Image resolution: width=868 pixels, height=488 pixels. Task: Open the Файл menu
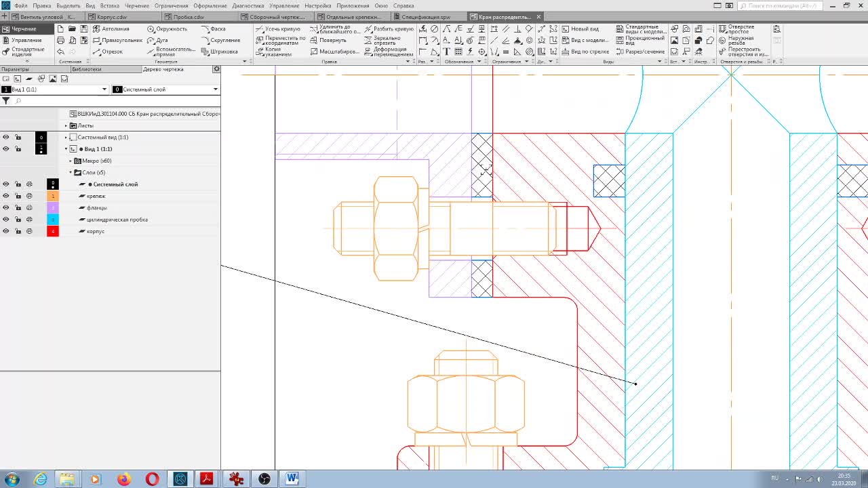coord(20,5)
